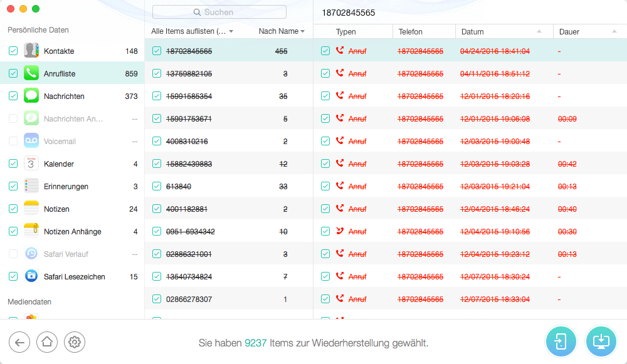Select the Nachrichten An… category
The image size is (627, 364).
click(x=72, y=118)
